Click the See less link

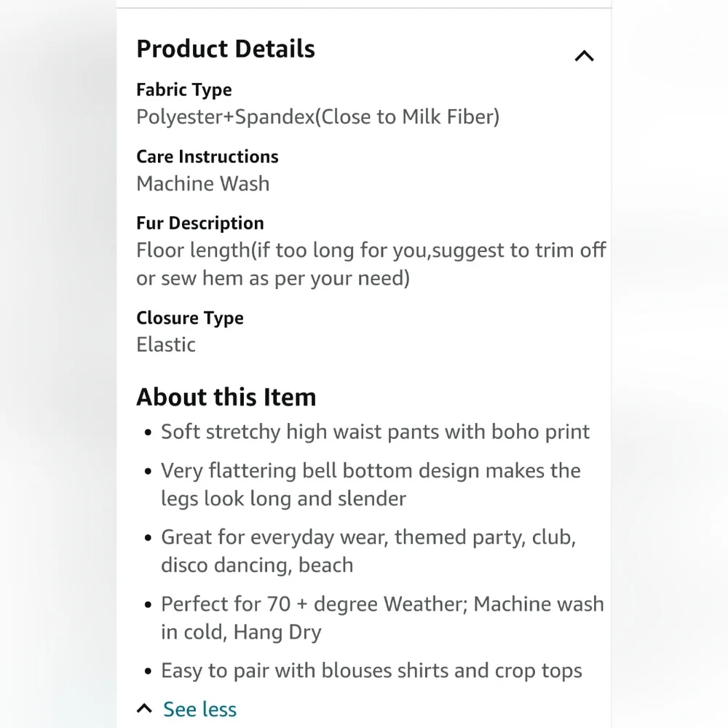[x=199, y=709]
